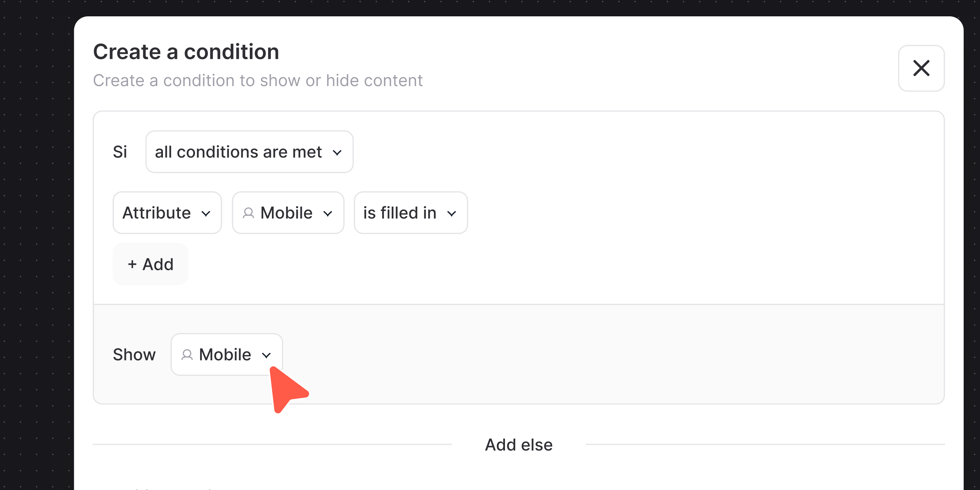Click subtitle Create a condition to show or hide
Screen dimensions: 980x490
click(258, 80)
